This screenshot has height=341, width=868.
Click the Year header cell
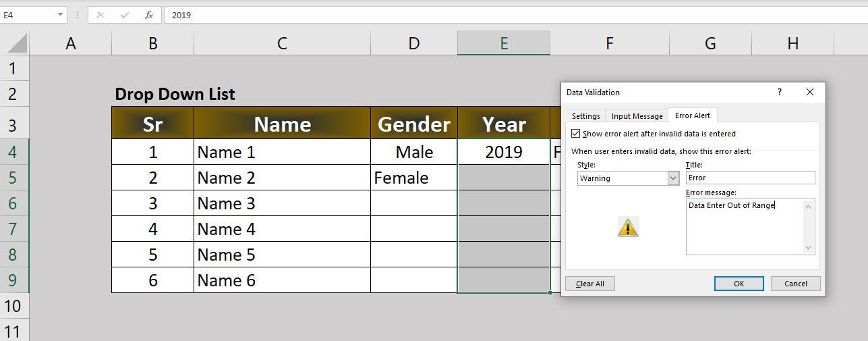coord(504,123)
